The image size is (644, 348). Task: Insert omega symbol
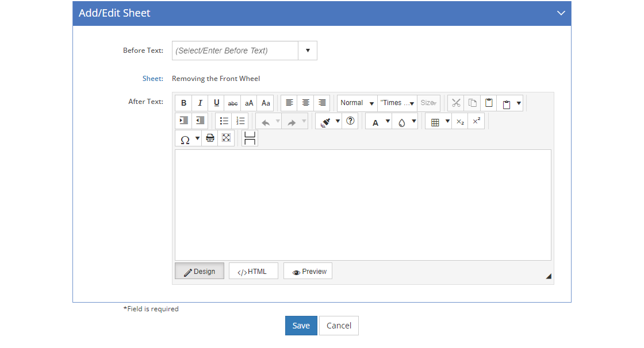click(185, 140)
